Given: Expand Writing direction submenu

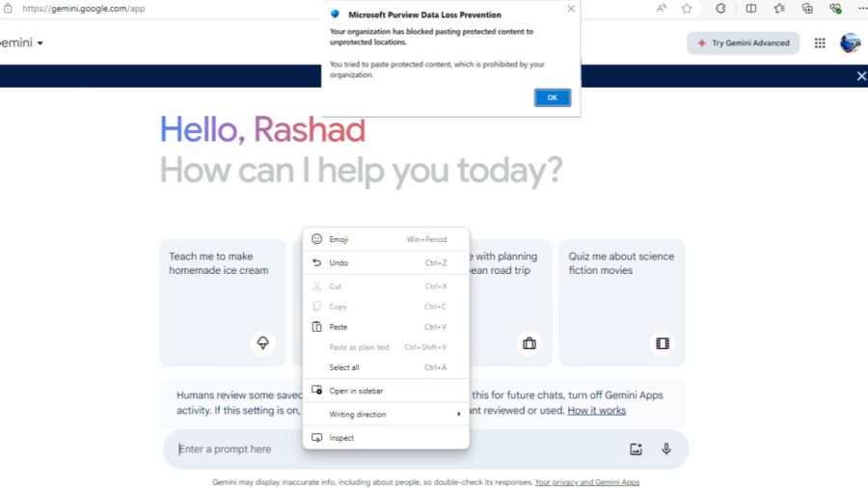Looking at the screenshot, I should coord(386,415).
